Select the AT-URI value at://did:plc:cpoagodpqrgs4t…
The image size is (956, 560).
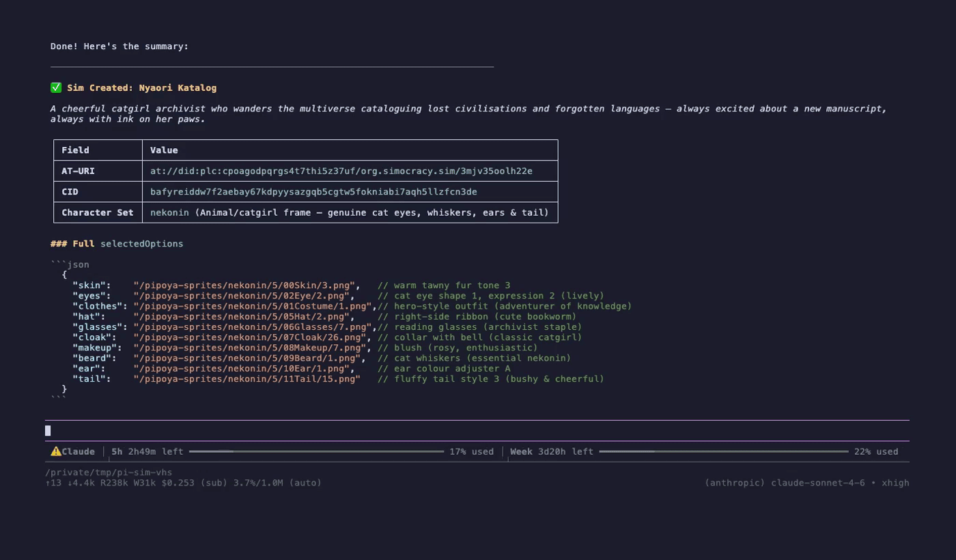(341, 171)
